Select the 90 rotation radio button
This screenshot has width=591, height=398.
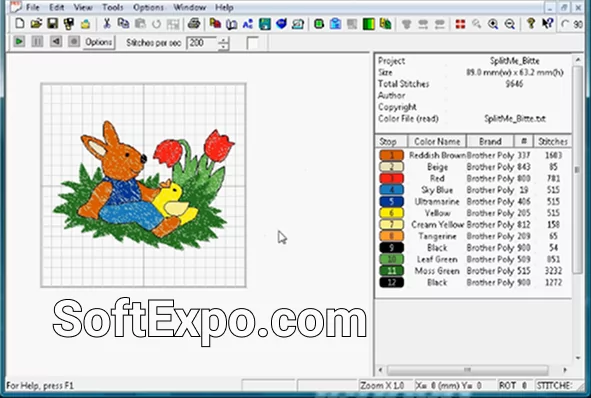pyautogui.click(x=565, y=24)
